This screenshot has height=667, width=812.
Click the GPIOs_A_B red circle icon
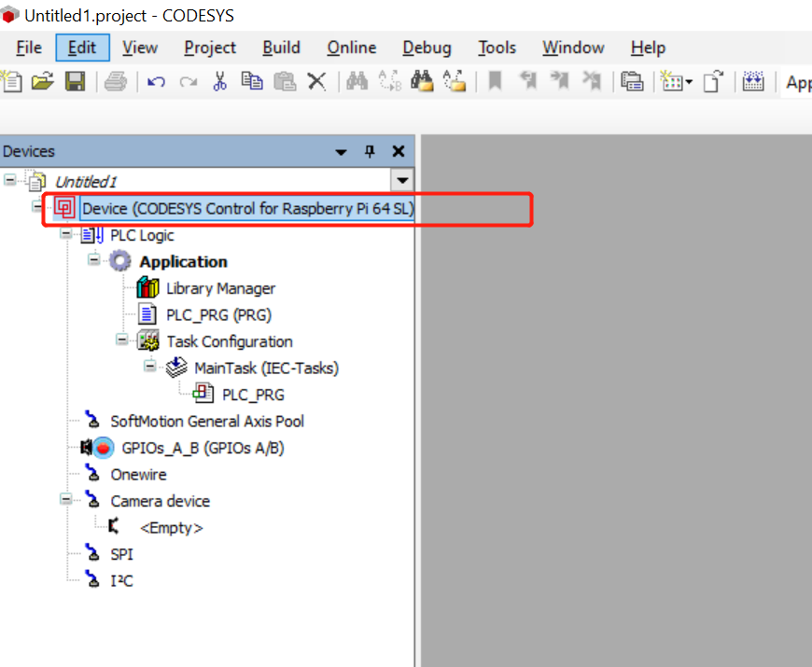tap(104, 447)
